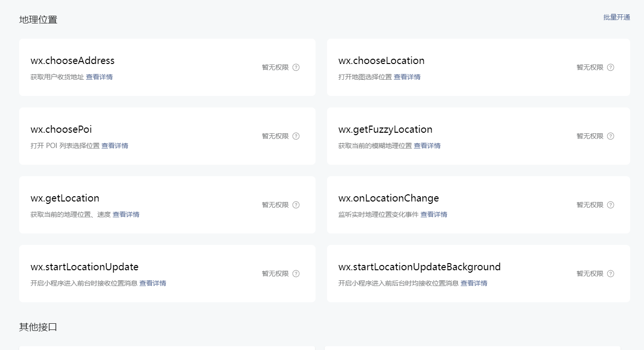Click description text 开启小程序进入前后台时均接收位置消息
The height and width of the screenshot is (350, 644).
coord(399,283)
